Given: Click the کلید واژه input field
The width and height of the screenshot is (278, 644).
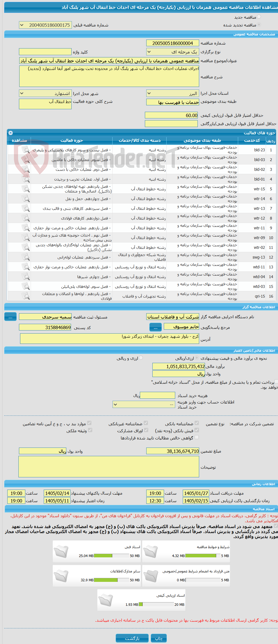Looking at the screenshot, I should (x=45, y=52).
